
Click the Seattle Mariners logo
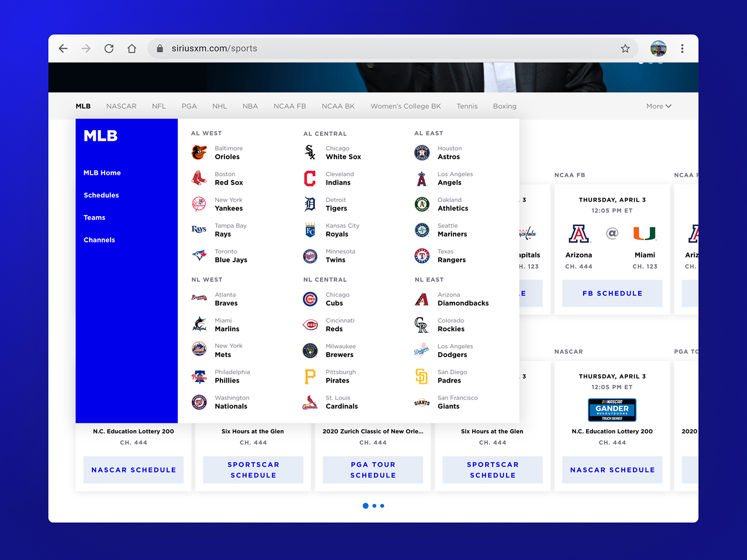coord(422,230)
